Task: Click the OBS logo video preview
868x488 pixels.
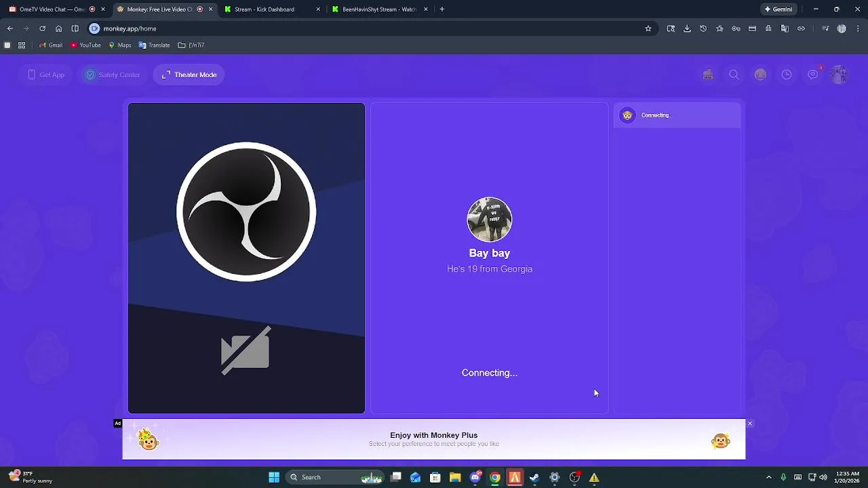Action: (246, 211)
